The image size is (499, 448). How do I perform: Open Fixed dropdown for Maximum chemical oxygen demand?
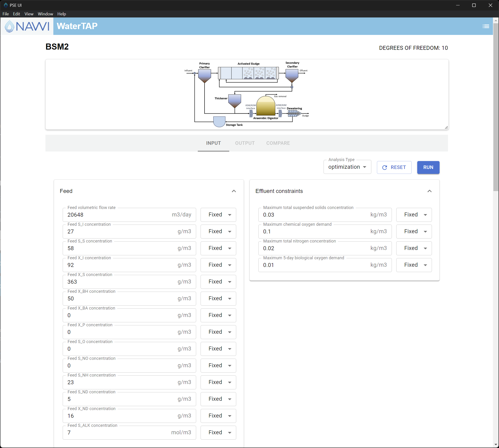414,231
